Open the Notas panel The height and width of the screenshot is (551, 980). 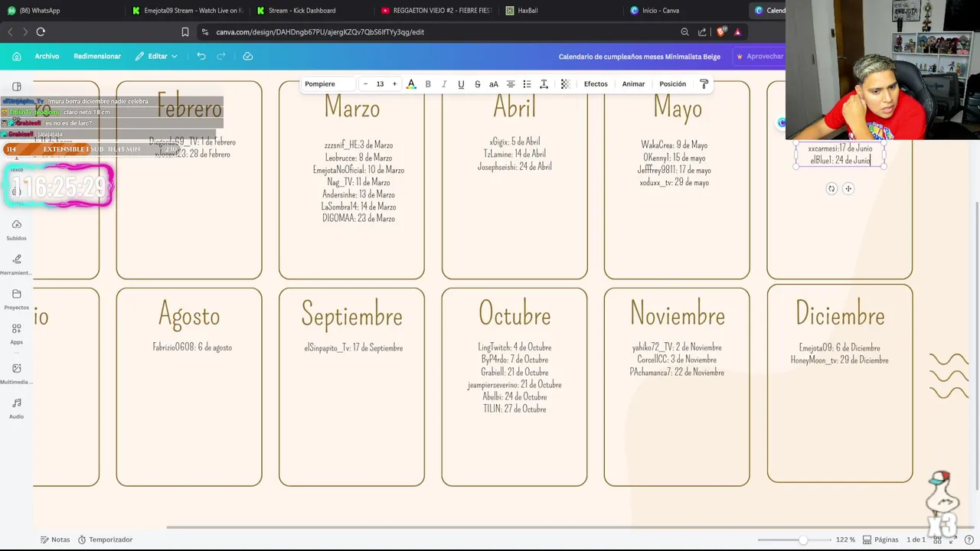click(x=55, y=540)
